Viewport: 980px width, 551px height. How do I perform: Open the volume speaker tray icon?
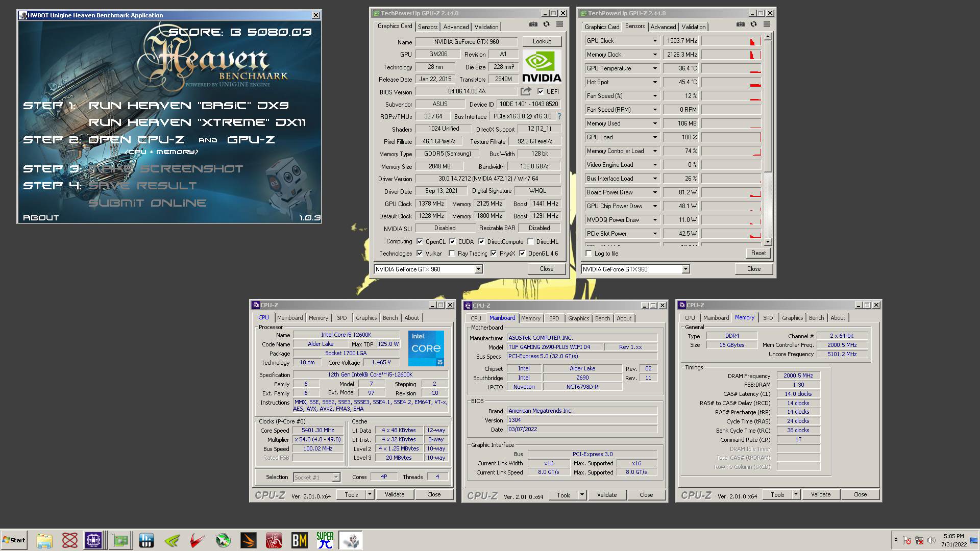tap(931, 540)
